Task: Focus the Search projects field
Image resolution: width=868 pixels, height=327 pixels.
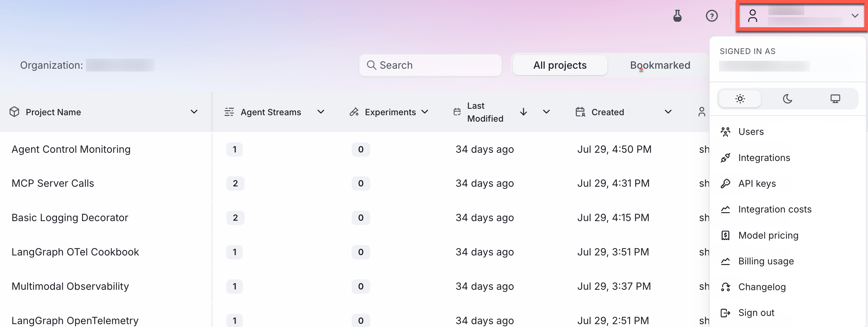Action: pos(430,65)
